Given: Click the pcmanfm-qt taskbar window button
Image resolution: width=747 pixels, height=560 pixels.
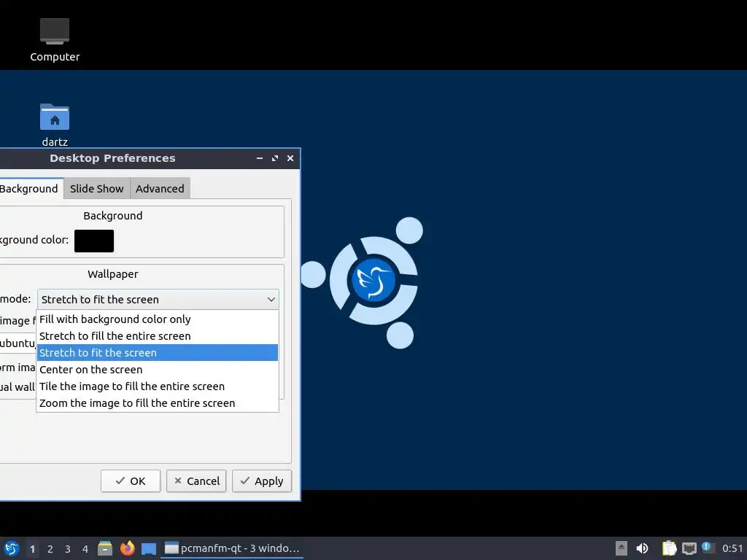Looking at the screenshot, I should pos(232,548).
